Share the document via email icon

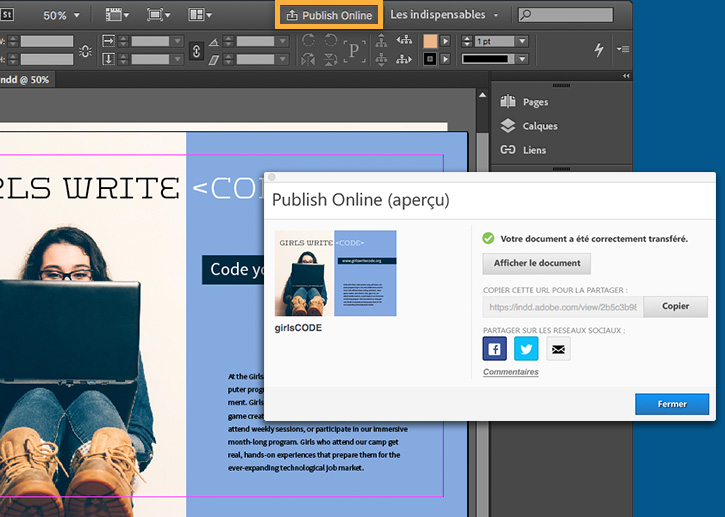558,349
